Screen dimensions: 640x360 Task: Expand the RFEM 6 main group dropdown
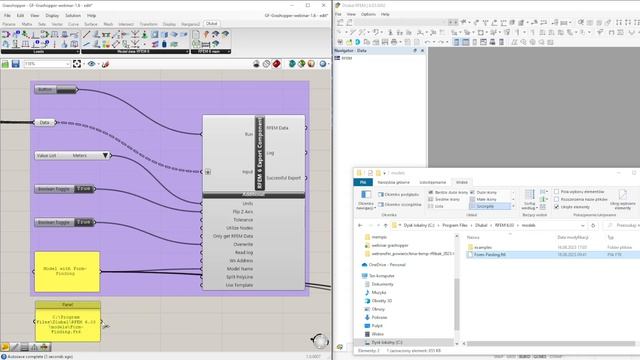(x=229, y=52)
